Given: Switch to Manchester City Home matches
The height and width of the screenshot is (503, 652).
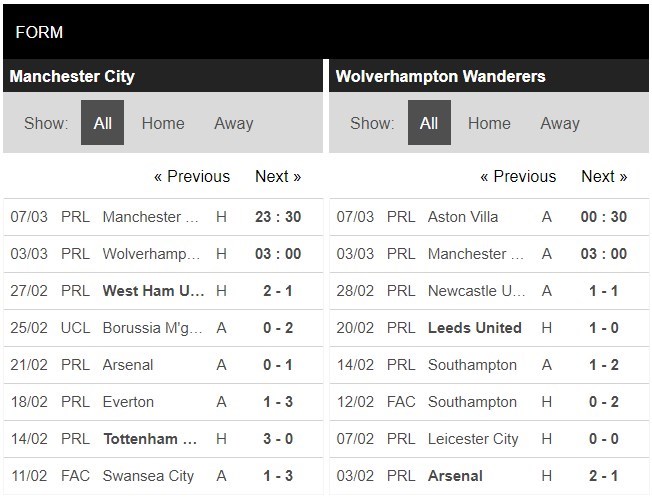Looking at the screenshot, I should pyautogui.click(x=162, y=124).
